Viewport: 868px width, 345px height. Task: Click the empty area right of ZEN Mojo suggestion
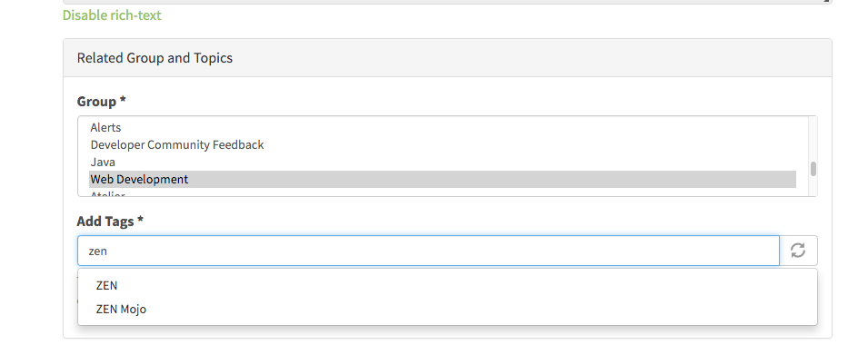coord(482,309)
